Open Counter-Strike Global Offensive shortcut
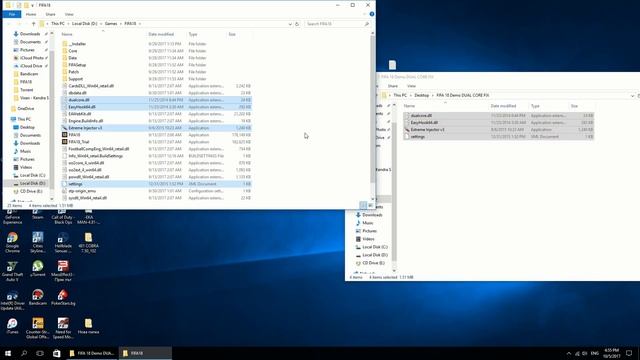This screenshot has width=640, height=360. [38, 329]
